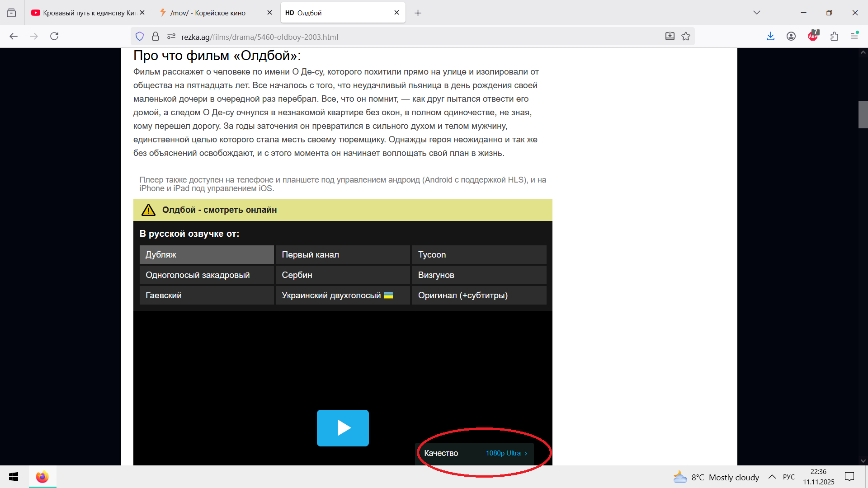The height and width of the screenshot is (488, 868).
Task: Click the ABP adblocker extension icon
Action: coord(813,36)
